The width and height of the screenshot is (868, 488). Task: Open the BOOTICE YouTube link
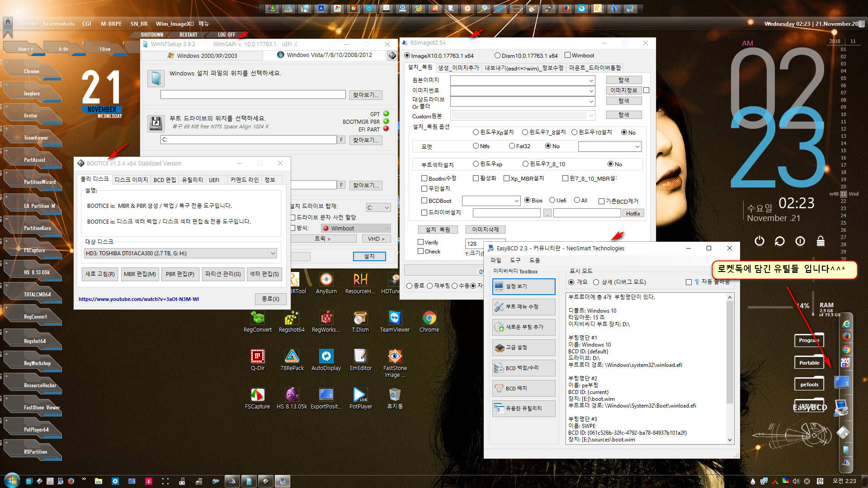point(139,299)
